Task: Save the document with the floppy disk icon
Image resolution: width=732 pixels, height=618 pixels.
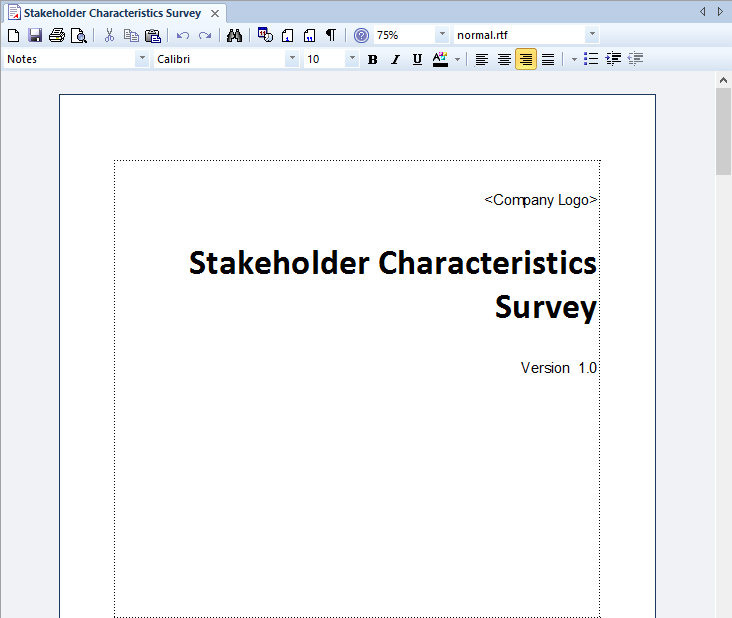Action: tap(35, 35)
